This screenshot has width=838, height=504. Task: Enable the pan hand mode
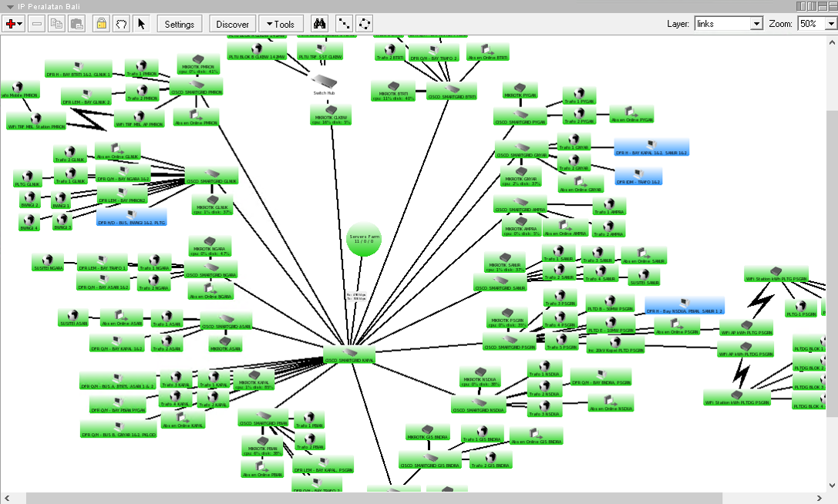pyautogui.click(x=120, y=24)
